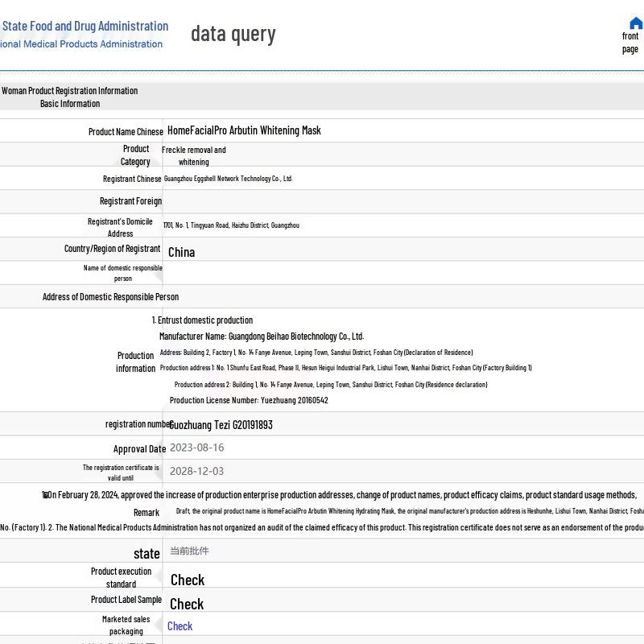Click the home front page icon

coord(635,23)
